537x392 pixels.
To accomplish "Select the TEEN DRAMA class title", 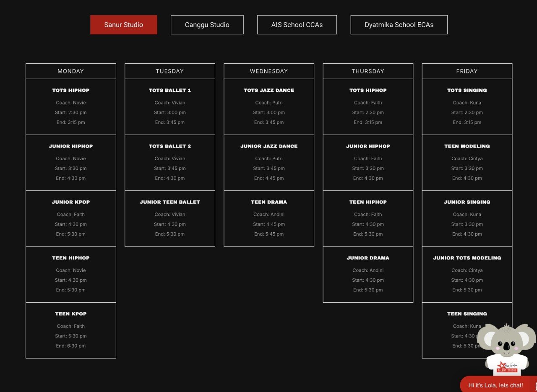I will tap(269, 202).
